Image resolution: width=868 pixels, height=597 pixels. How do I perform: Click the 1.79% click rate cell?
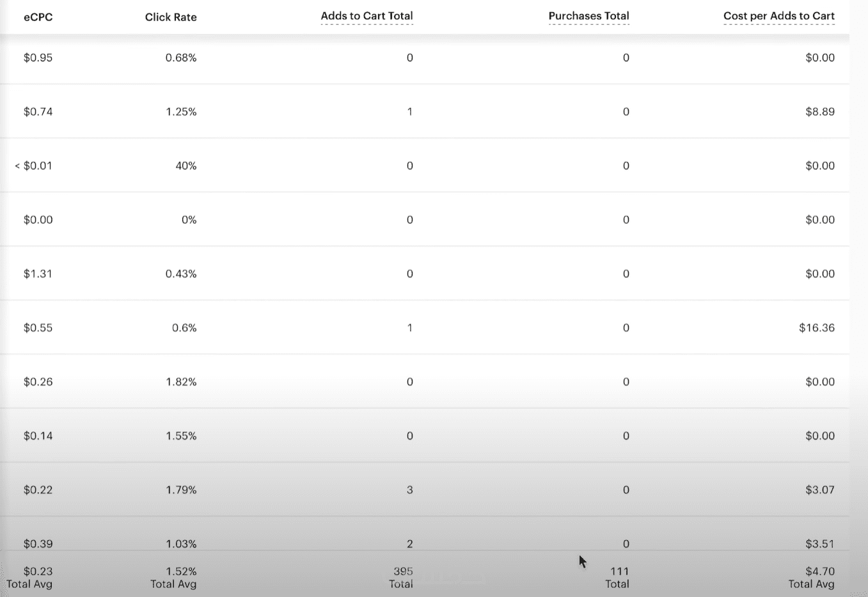[181, 490]
